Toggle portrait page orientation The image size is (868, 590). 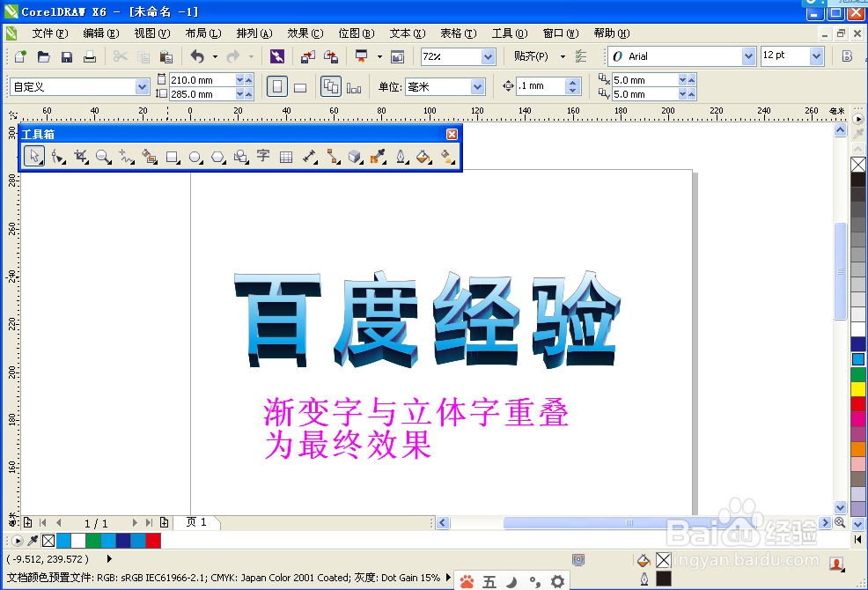click(x=278, y=85)
